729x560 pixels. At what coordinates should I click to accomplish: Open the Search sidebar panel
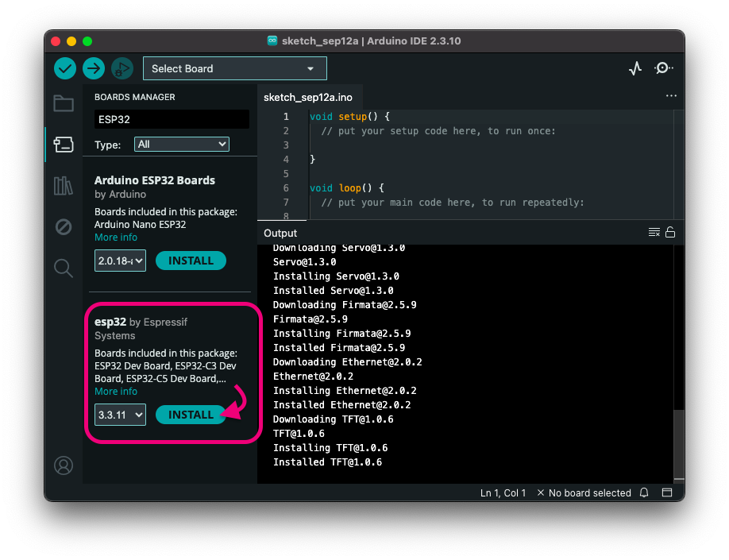(64, 268)
